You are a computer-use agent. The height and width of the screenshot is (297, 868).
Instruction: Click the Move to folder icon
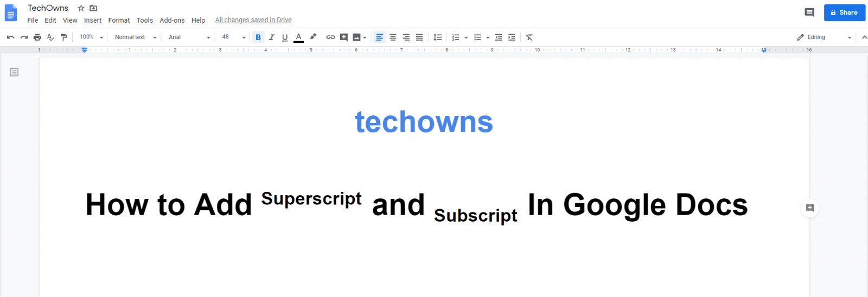coord(93,8)
